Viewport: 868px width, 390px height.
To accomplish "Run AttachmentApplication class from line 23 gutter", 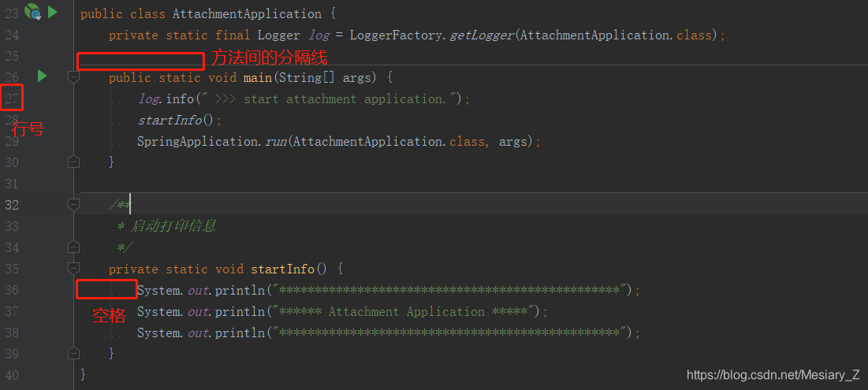I will (x=53, y=12).
